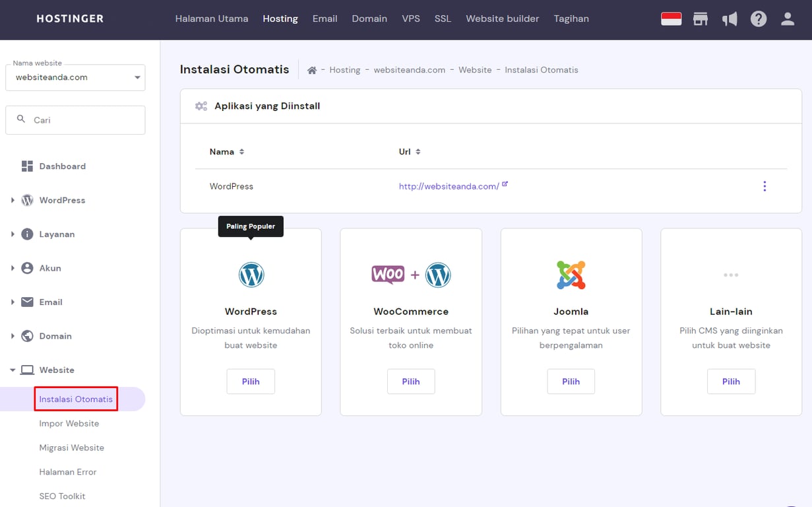Open Website builder from the top menu
The image size is (812, 507).
pos(502,18)
